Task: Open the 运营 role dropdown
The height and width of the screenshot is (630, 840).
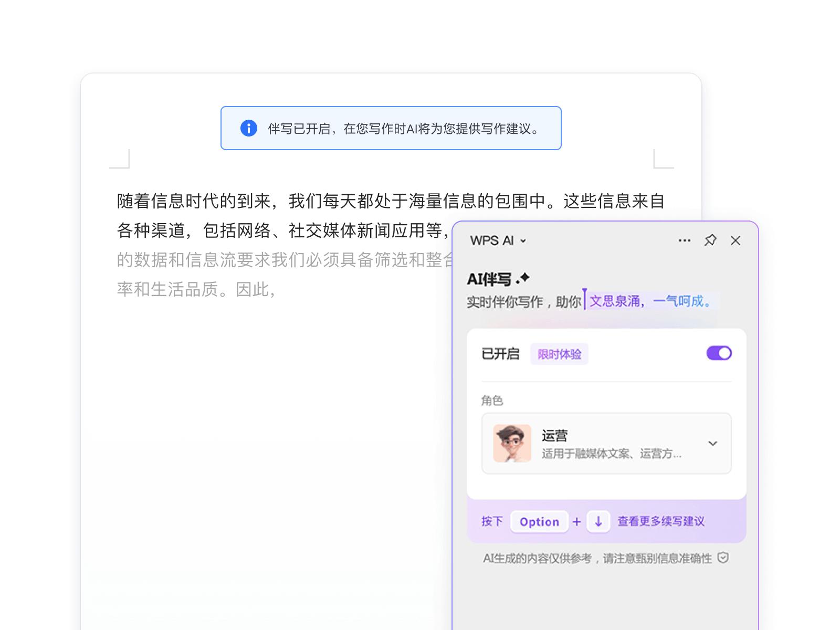Action: [606, 444]
